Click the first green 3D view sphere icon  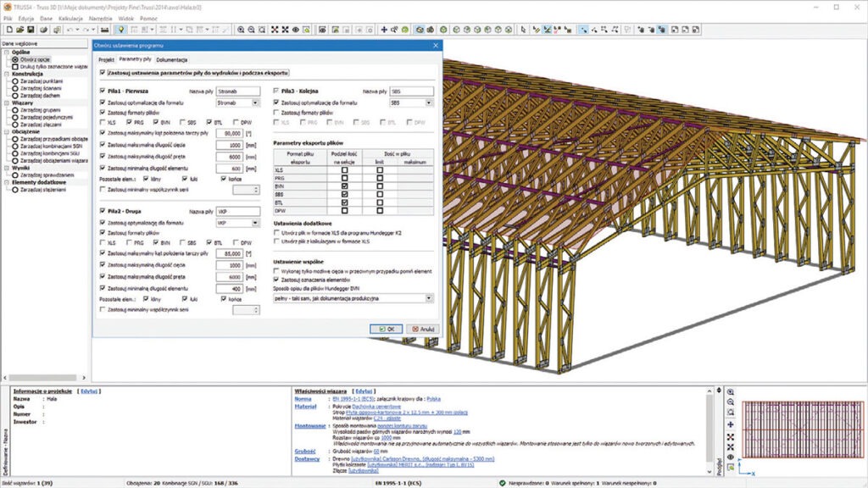(443, 30)
